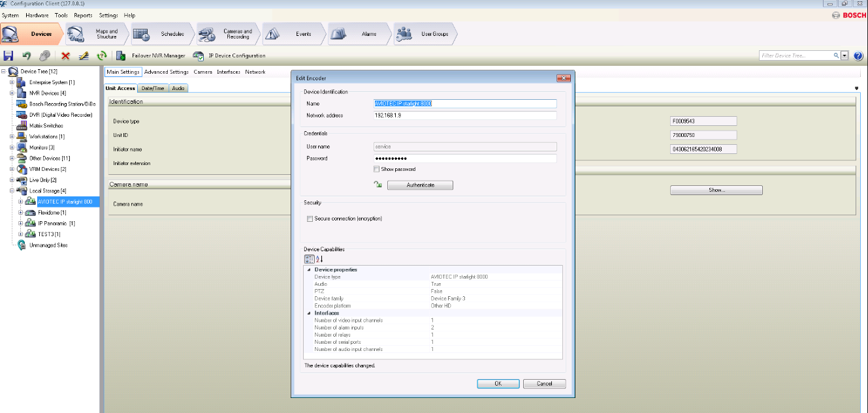Viewport: 868px width, 413px height.
Task: Click the Network address input field
Action: click(x=464, y=115)
